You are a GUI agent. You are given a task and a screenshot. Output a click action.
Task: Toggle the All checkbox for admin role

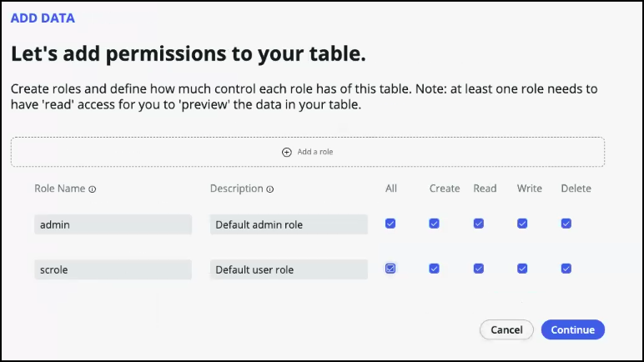tap(390, 224)
